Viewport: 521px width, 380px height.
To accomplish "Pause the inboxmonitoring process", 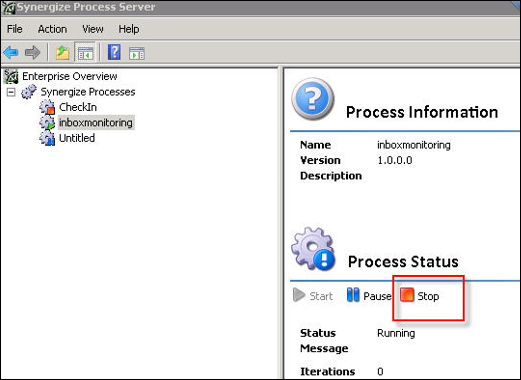I will point(369,295).
